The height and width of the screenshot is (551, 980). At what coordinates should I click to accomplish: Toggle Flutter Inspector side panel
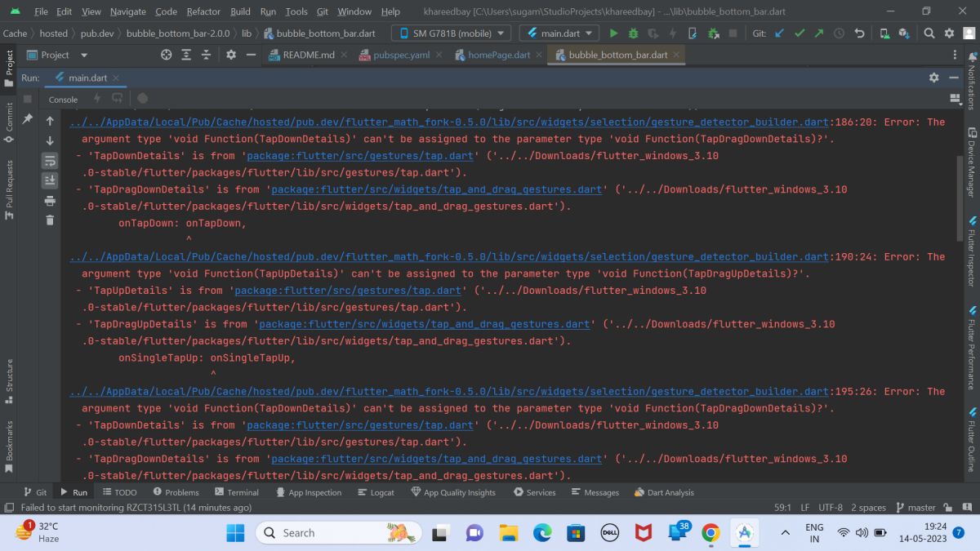point(971,251)
